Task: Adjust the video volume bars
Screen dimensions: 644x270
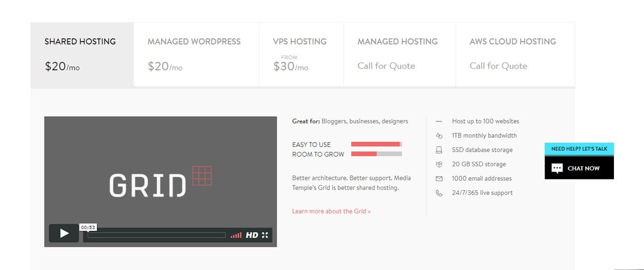Action: coord(236,235)
